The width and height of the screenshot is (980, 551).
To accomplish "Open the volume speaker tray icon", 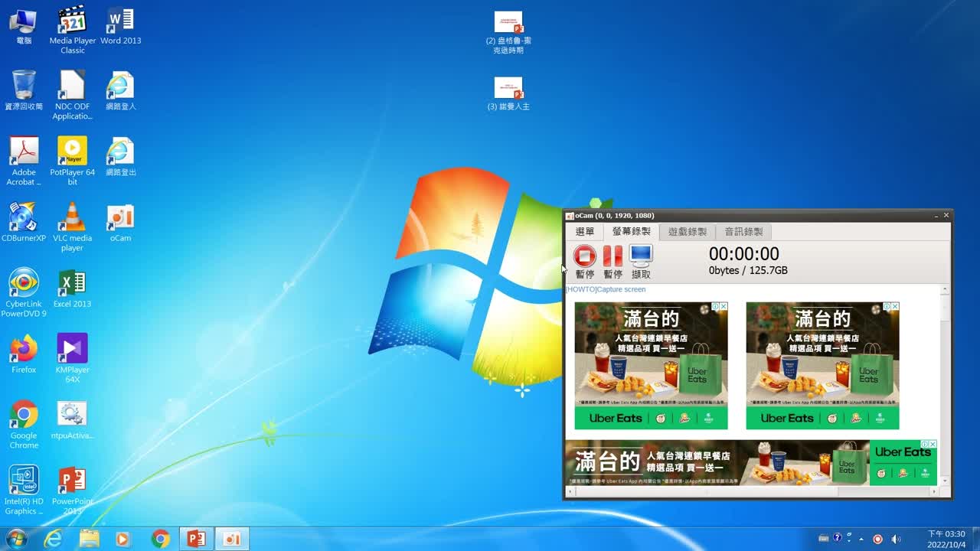I will (x=896, y=539).
